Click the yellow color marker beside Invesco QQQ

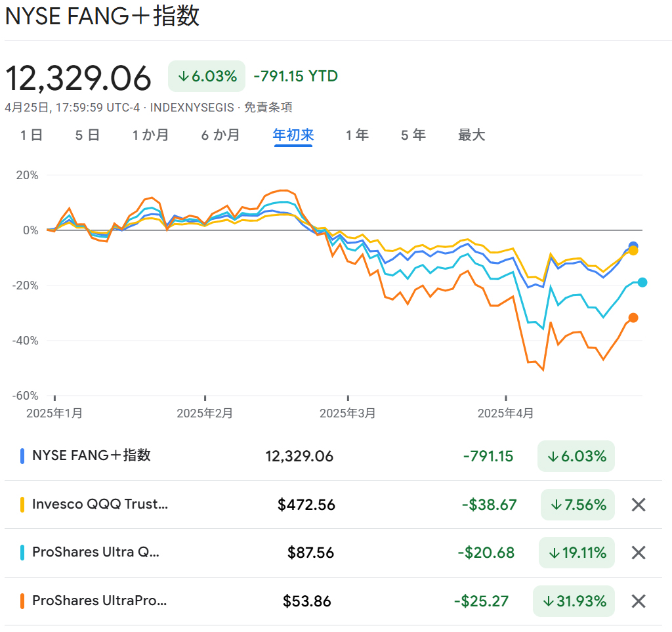click(x=22, y=505)
